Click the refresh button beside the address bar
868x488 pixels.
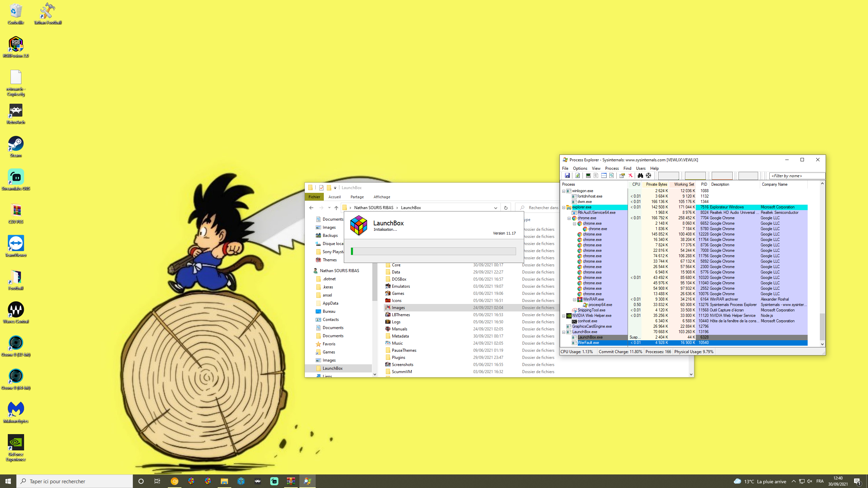(506, 208)
